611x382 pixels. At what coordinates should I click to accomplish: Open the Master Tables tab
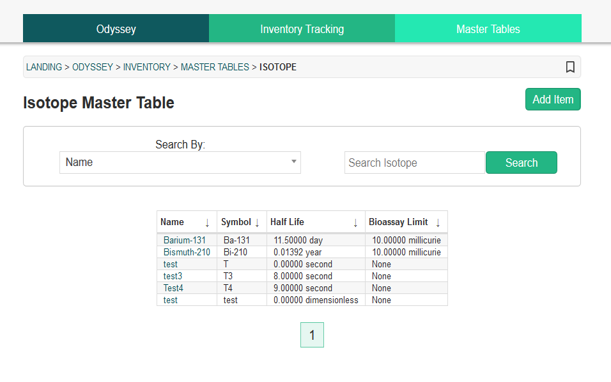pyautogui.click(x=488, y=28)
